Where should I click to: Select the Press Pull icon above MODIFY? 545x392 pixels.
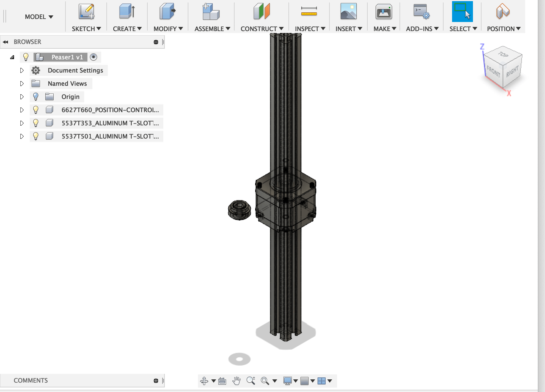(168, 12)
